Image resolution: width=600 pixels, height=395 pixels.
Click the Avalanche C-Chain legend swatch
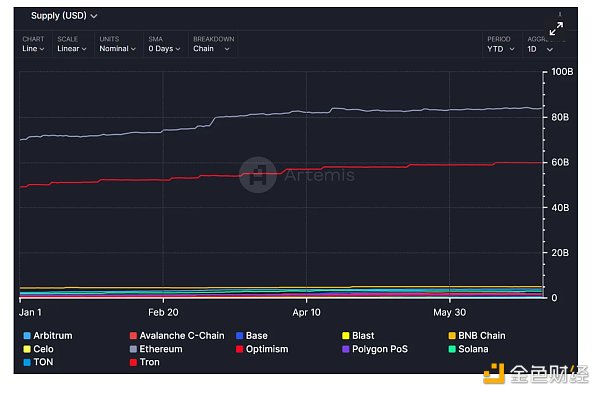pyautogui.click(x=133, y=336)
